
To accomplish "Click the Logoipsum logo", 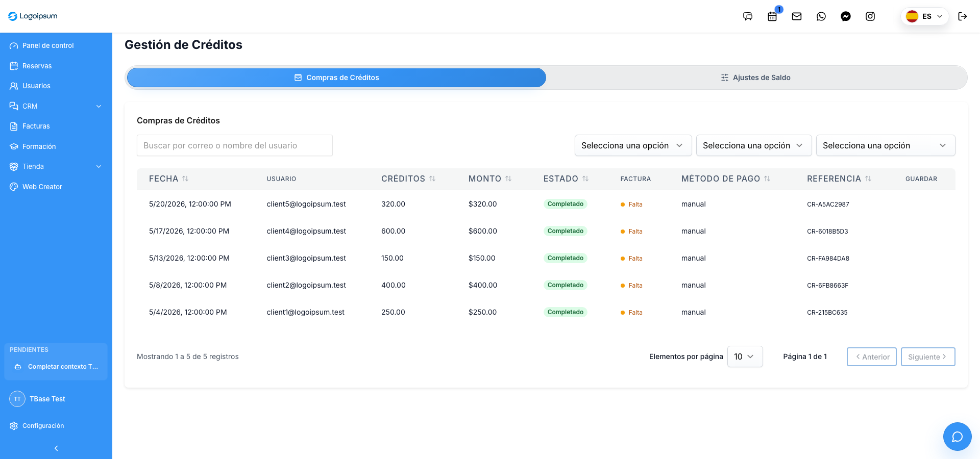I will point(33,16).
